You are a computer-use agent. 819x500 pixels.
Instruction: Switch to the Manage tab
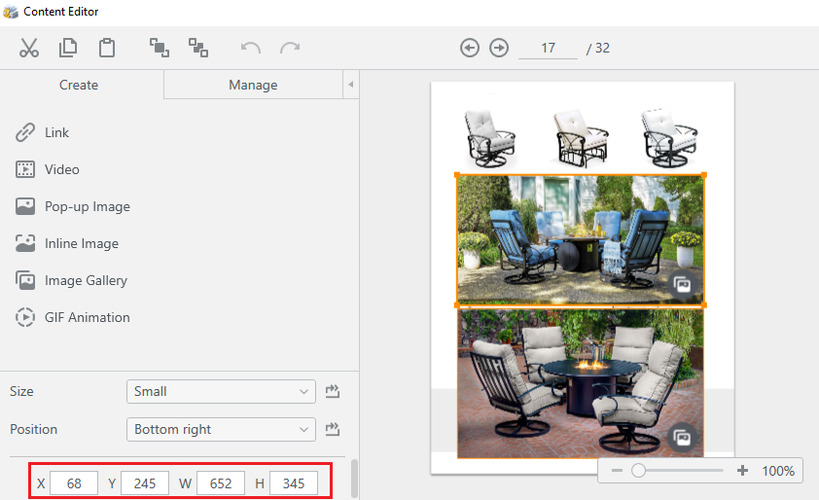pyautogui.click(x=253, y=85)
